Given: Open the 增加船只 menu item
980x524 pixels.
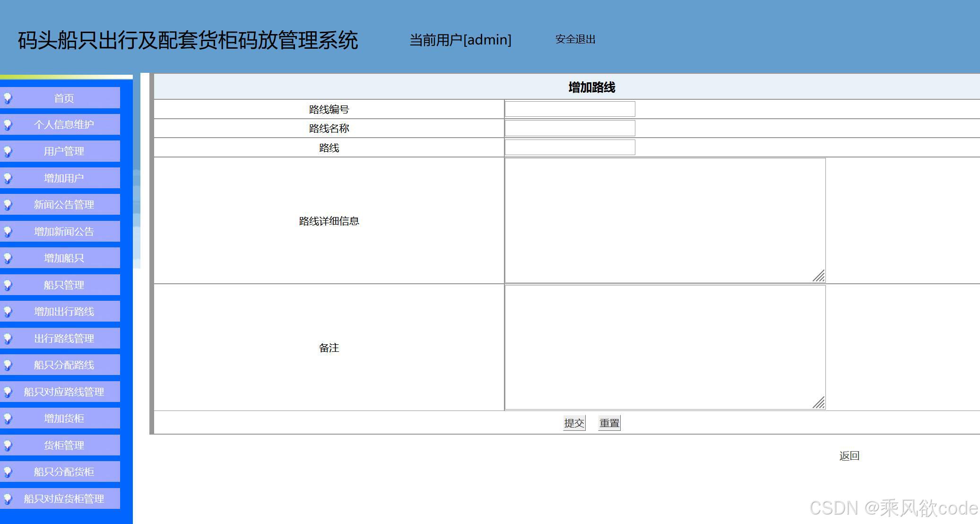Looking at the screenshot, I should point(64,258).
